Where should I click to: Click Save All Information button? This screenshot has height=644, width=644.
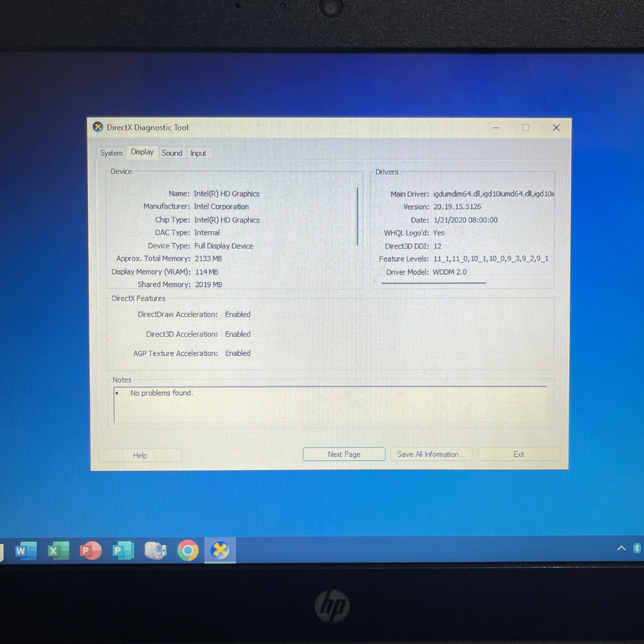(x=431, y=455)
